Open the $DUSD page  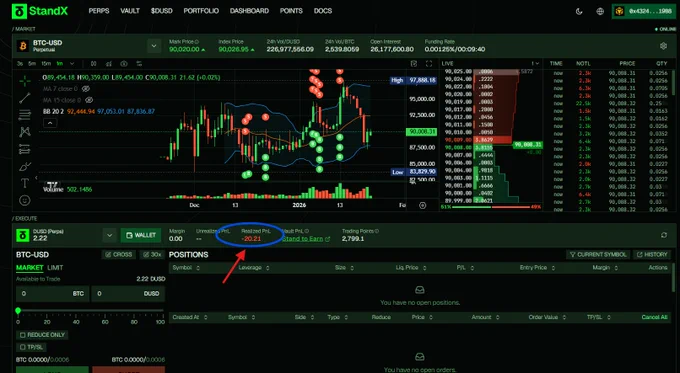click(x=161, y=11)
